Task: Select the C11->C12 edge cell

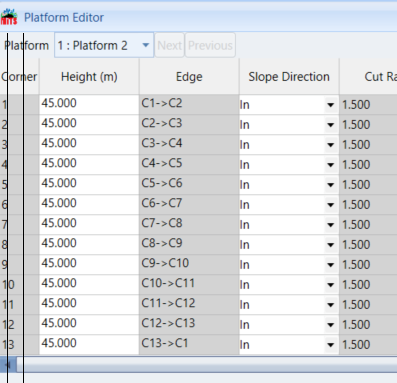Action: [189, 305]
